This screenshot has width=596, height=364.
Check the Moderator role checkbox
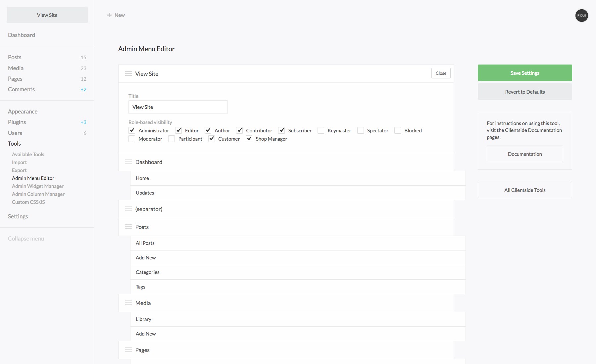point(132,139)
